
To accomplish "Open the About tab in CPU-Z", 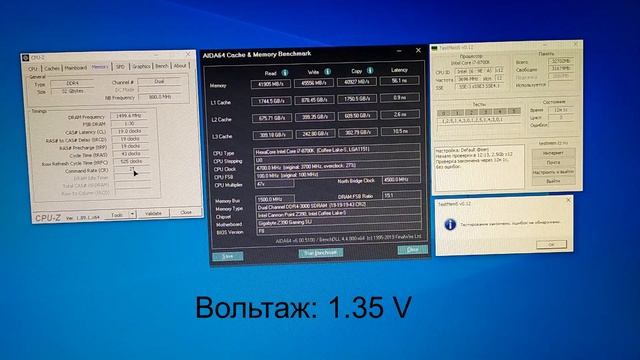I will coord(180,65).
